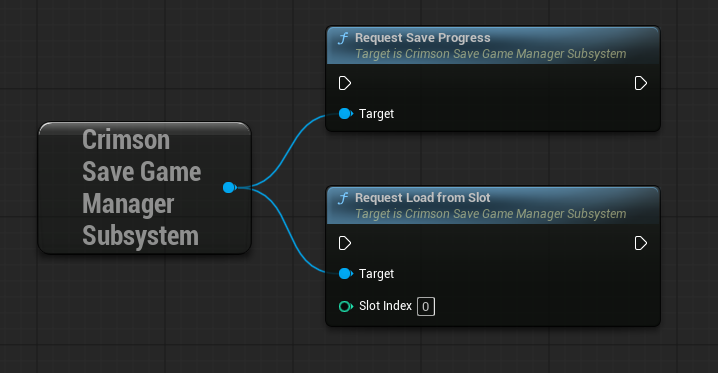Click subtitle text under Request Load from Slot
718x373 pixels.
[490, 214]
